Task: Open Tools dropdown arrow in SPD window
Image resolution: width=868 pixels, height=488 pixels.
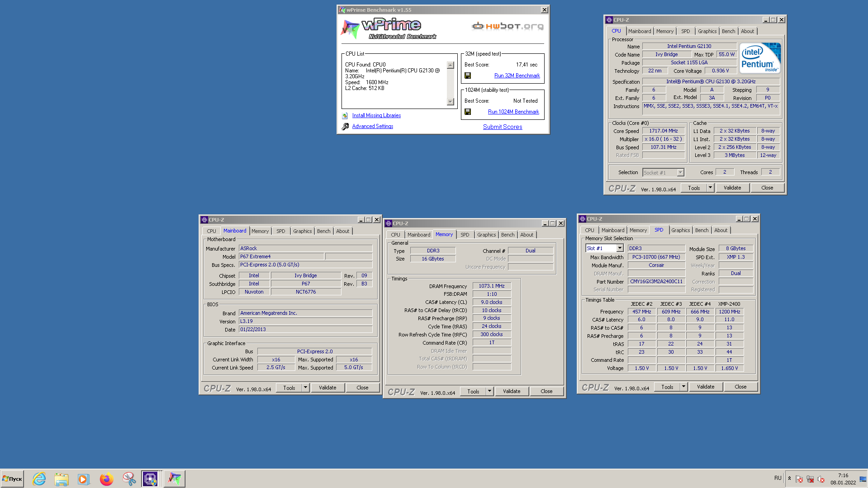Action: 683,387
